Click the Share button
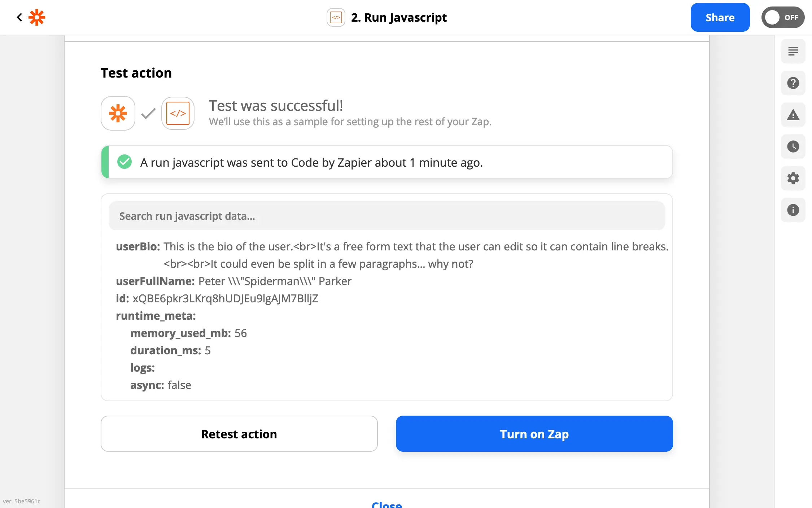Screen dimensions: 812x508 pyautogui.click(x=720, y=17)
